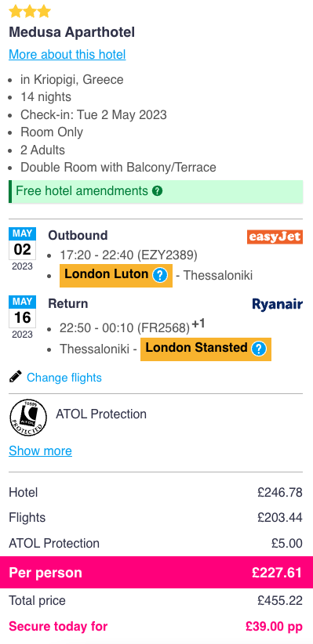Click the ATOL Protected badge icon

[x=28, y=418]
